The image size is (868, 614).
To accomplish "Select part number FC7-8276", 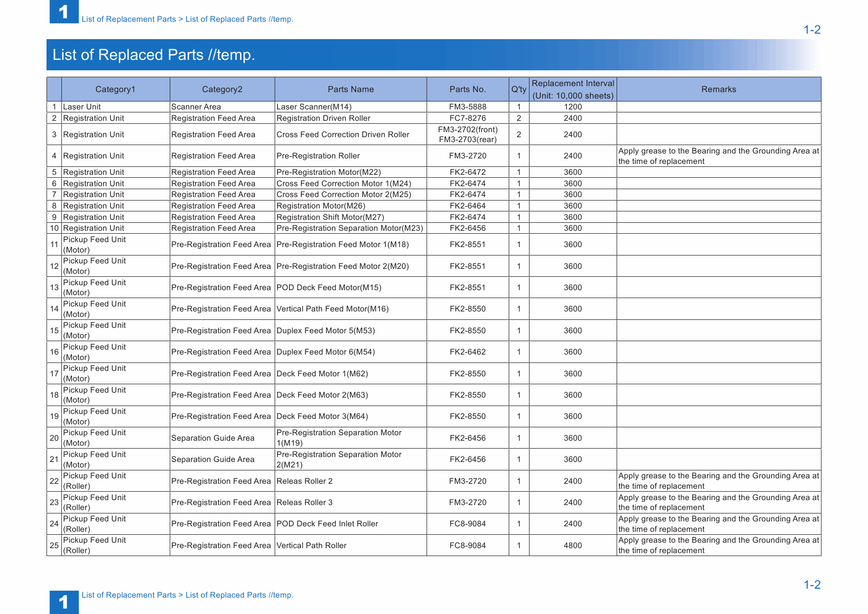I will pos(468,118).
